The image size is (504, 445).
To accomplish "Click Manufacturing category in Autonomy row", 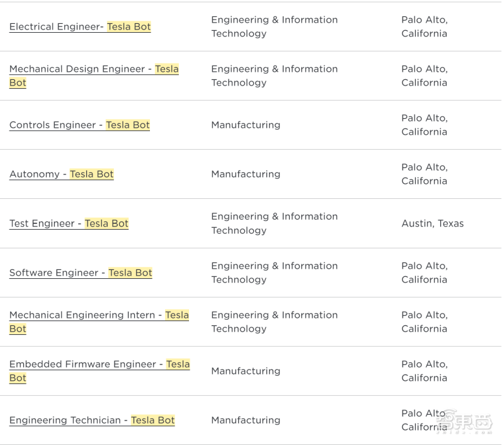I will pos(246,174).
